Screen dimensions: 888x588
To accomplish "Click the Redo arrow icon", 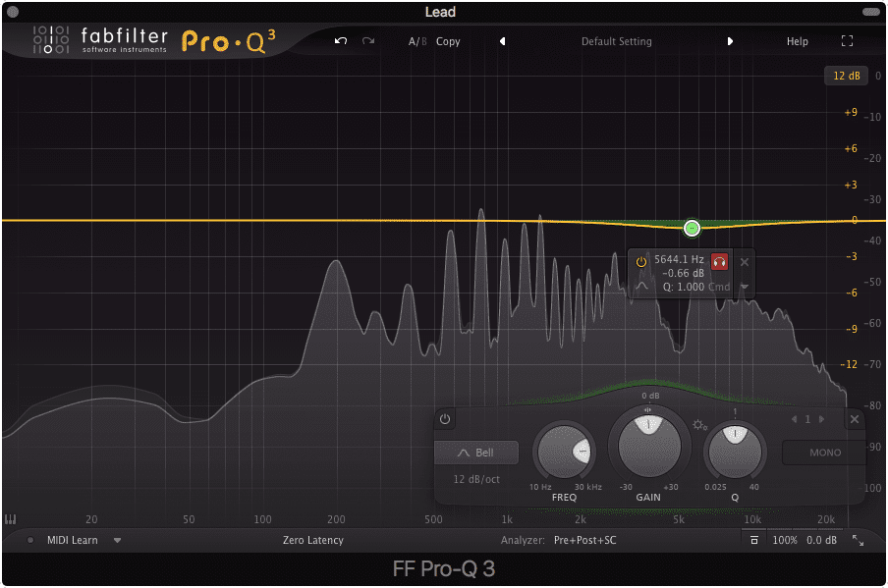I will click(x=368, y=41).
